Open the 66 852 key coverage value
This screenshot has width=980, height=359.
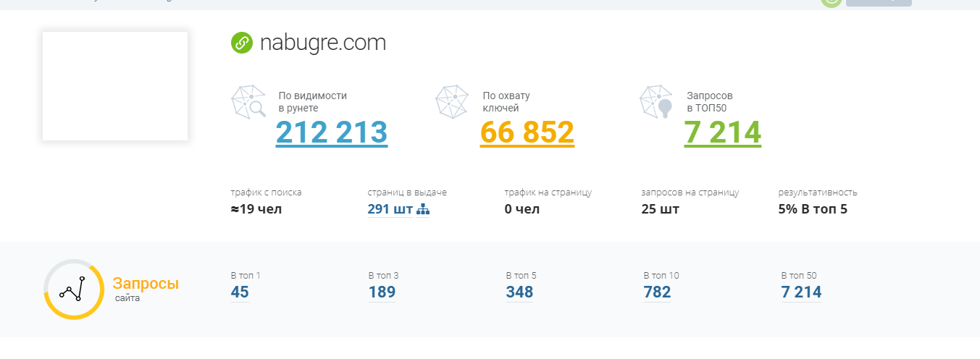tap(527, 132)
